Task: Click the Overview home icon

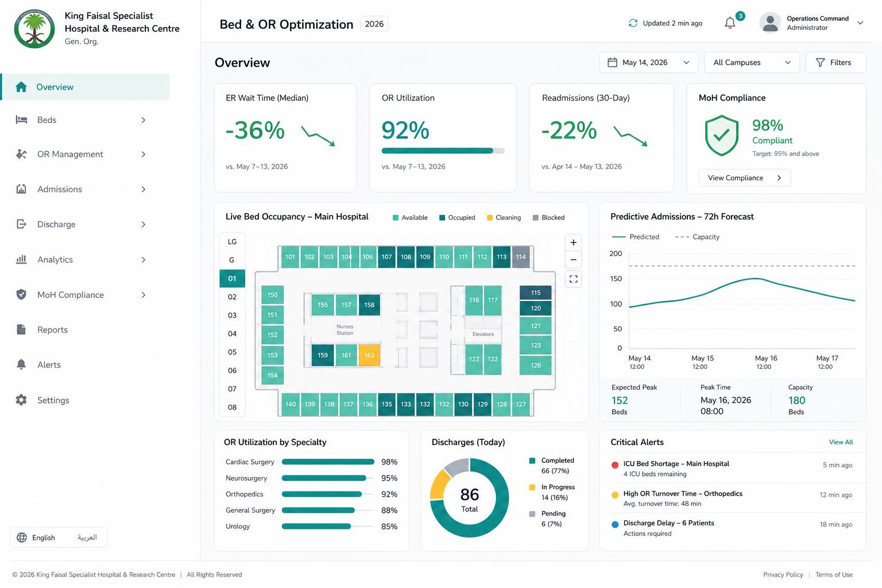Action: tap(21, 87)
